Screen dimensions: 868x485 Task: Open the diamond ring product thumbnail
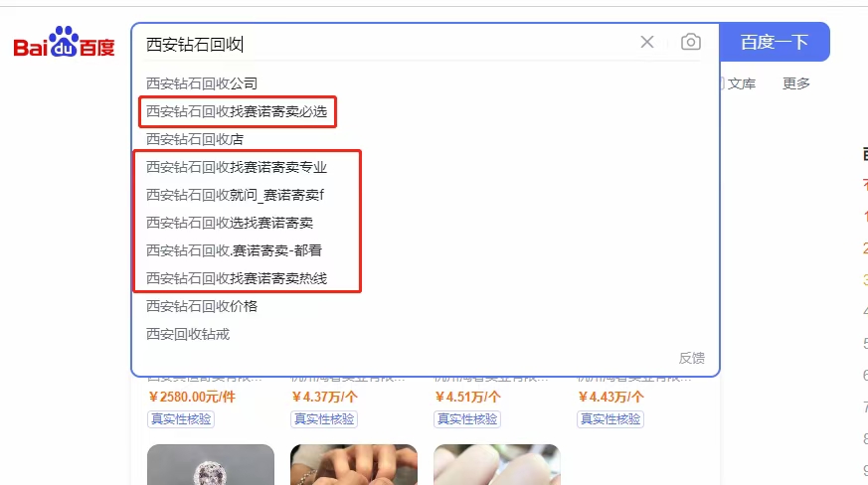[211, 464]
